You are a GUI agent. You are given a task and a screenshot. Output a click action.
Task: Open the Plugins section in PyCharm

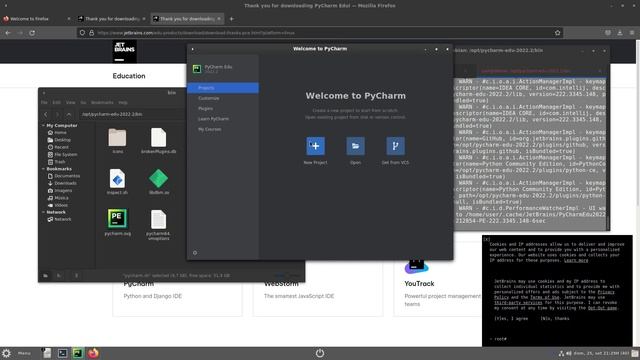point(205,109)
